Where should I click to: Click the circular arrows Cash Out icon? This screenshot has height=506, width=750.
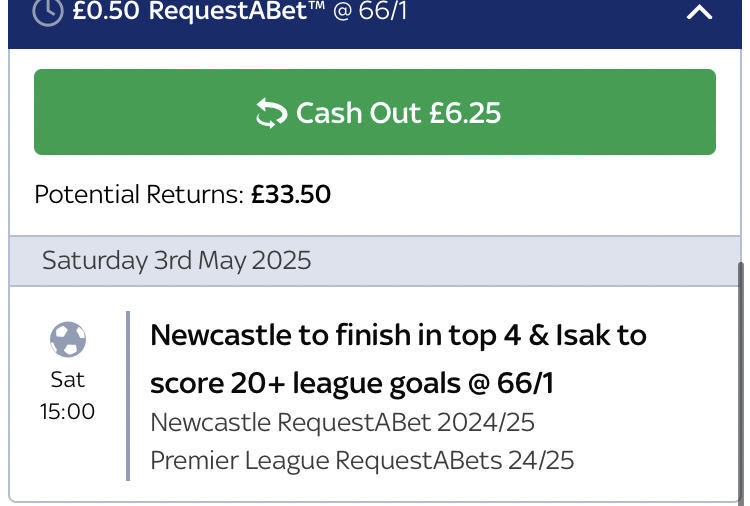(x=270, y=113)
